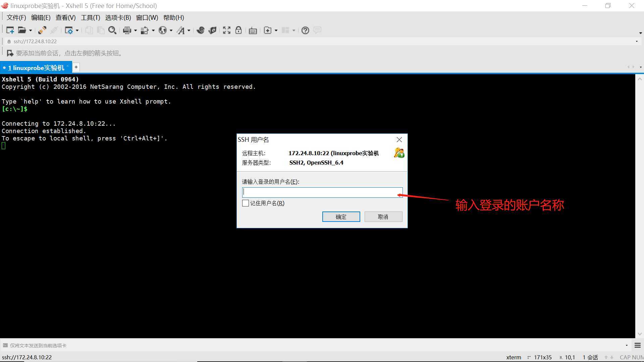
Task: Click the new tab group icon
Action: [268, 30]
